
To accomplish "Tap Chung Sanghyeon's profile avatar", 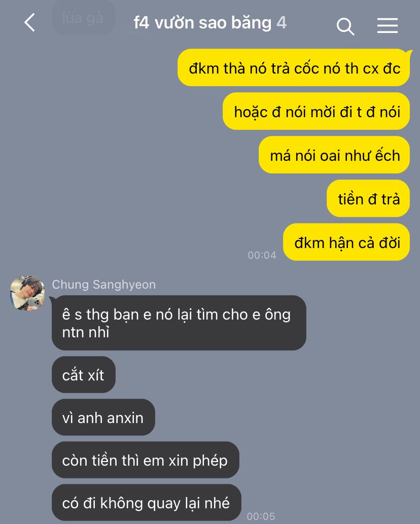I will [x=27, y=293].
